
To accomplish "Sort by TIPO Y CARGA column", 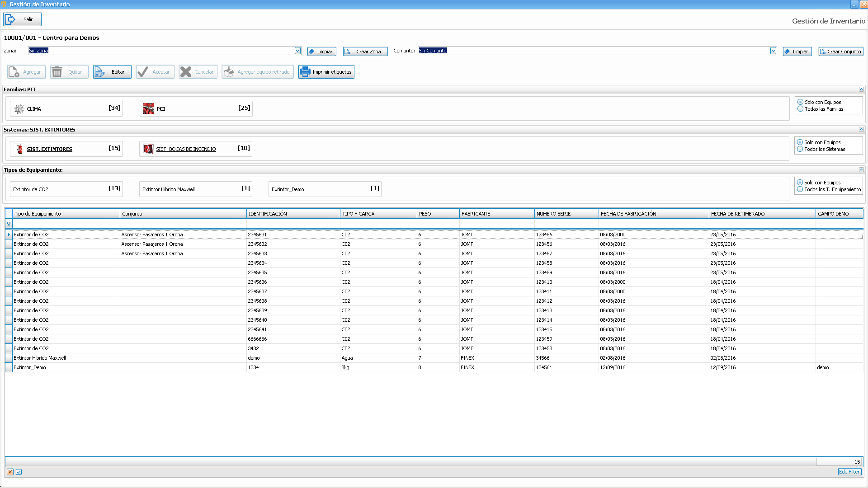I will [x=378, y=214].
